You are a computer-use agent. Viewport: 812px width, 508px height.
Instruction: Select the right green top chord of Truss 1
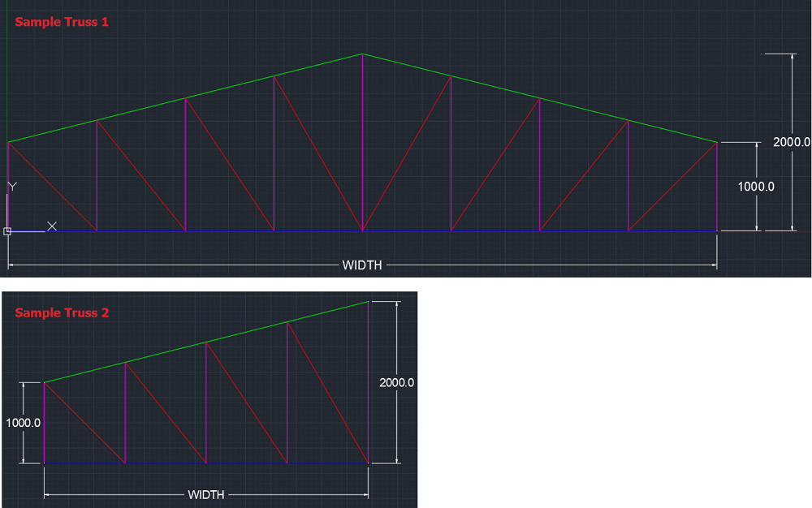[539, 98]
